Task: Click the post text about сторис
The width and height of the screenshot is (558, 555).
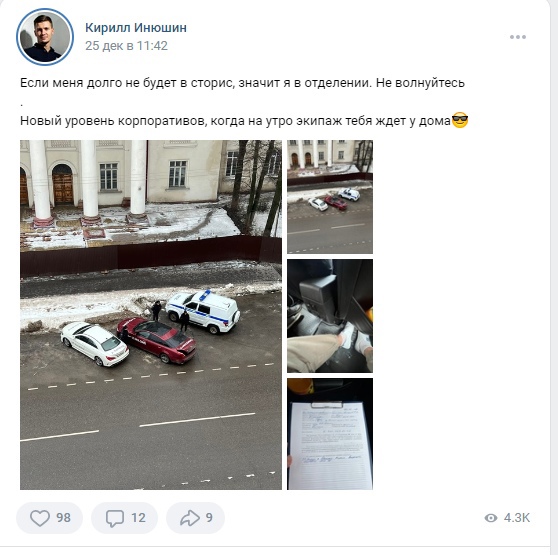Action: tap(242, 83)
